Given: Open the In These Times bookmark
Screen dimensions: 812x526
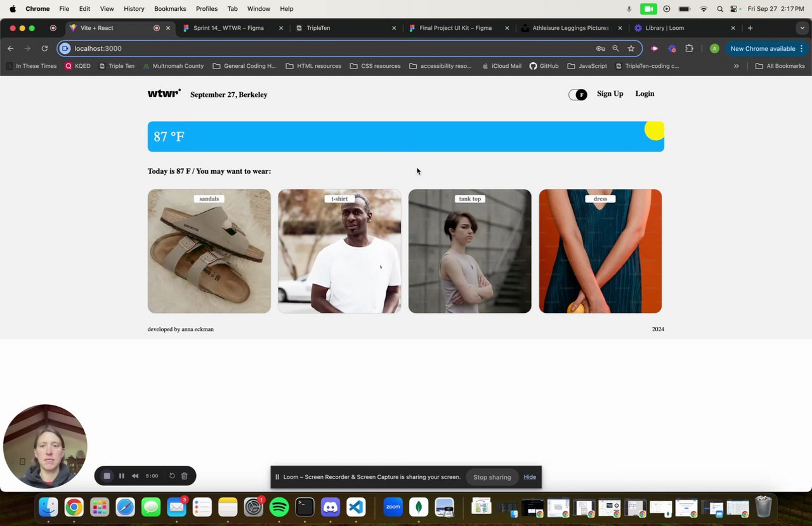Looking at the screenshot, I should click(31, 66).
